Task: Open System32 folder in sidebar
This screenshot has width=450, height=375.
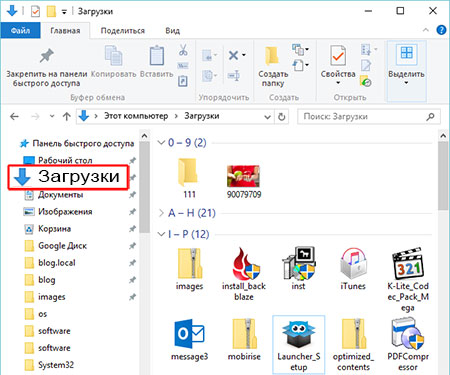Action: [56, 365]
